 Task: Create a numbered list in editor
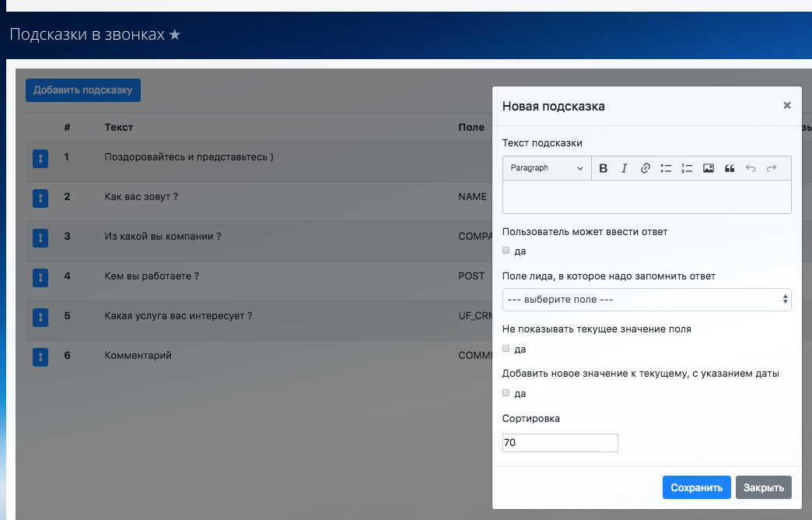click(x=687, y=168)
